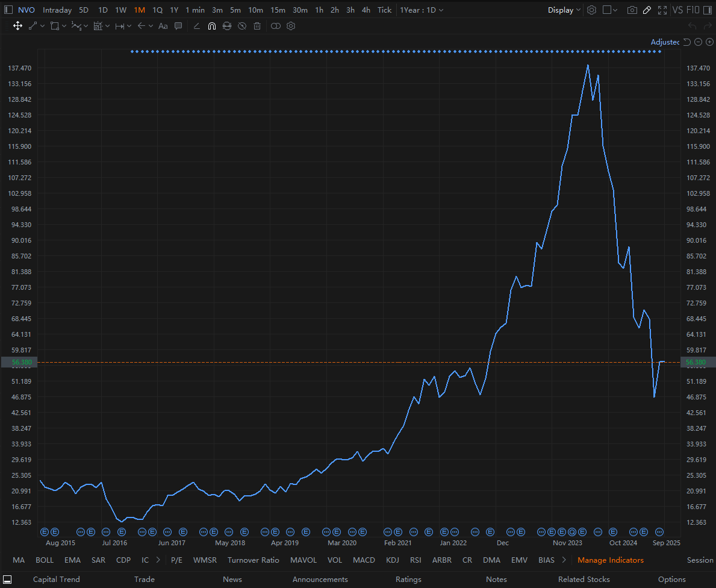Enable the BOLL indicator
Image resolution: width=716 pixels, height=588 pixels.
pyautogui.click(x=45, y=560)
